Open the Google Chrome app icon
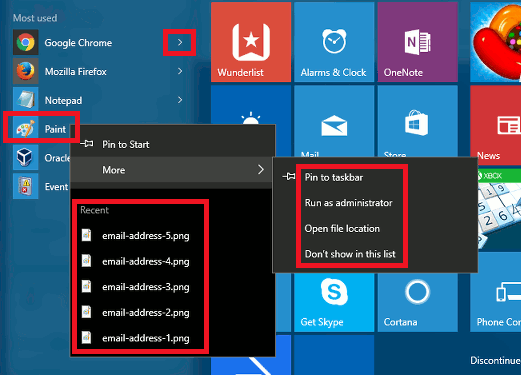The width and height of the screenshot is (521, 375). (x=26, y=42)
